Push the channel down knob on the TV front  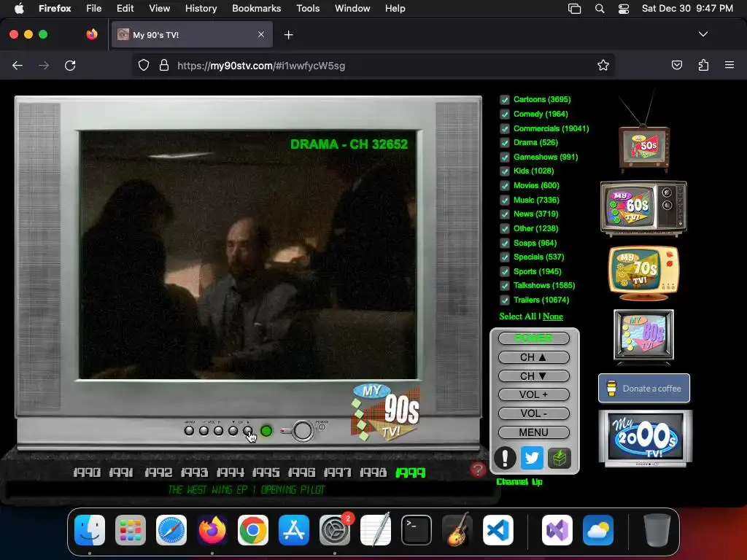(233, 431)
